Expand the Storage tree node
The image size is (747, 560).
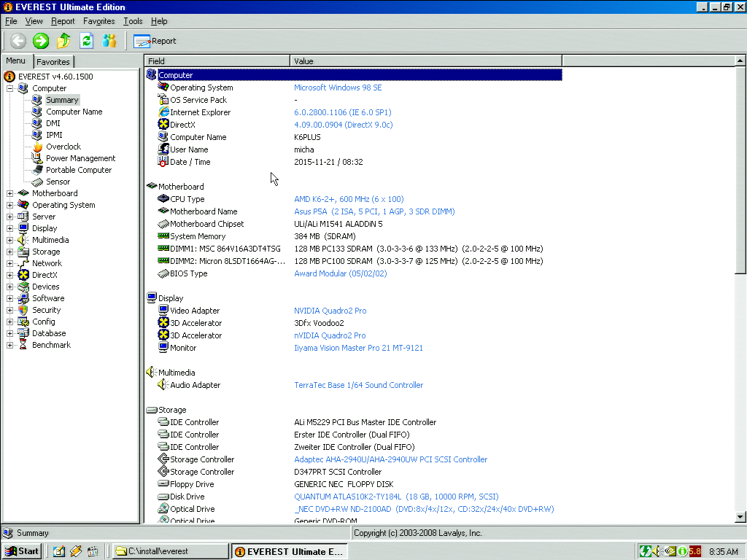[x=9, y=252]
